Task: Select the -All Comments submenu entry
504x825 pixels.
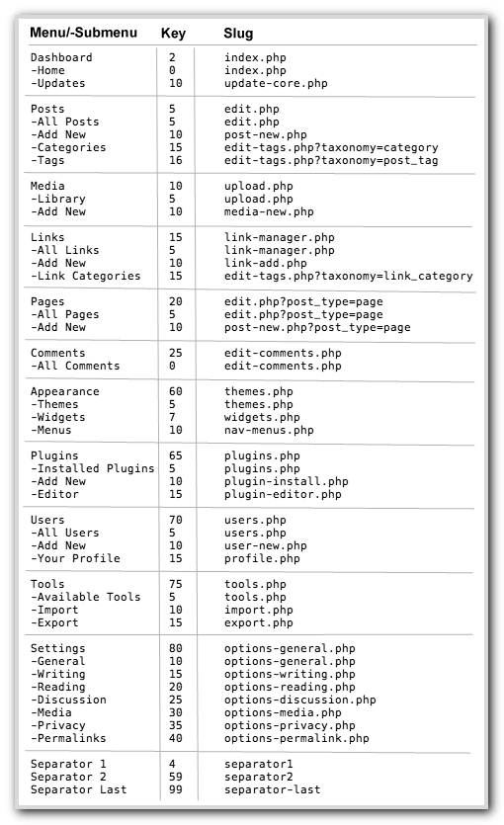Action: (x=75, y=366)
